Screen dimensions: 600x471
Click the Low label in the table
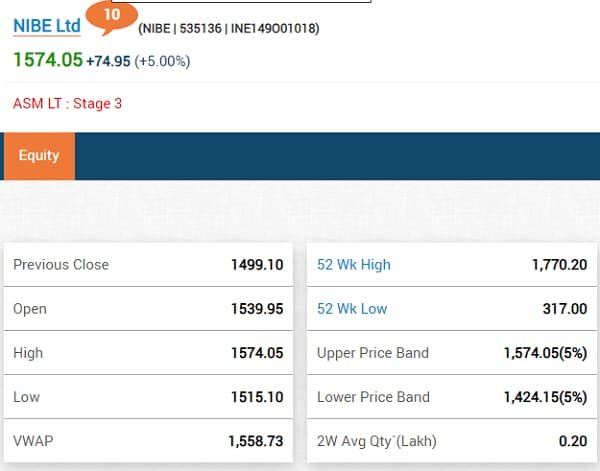click(x=27, y=397)
